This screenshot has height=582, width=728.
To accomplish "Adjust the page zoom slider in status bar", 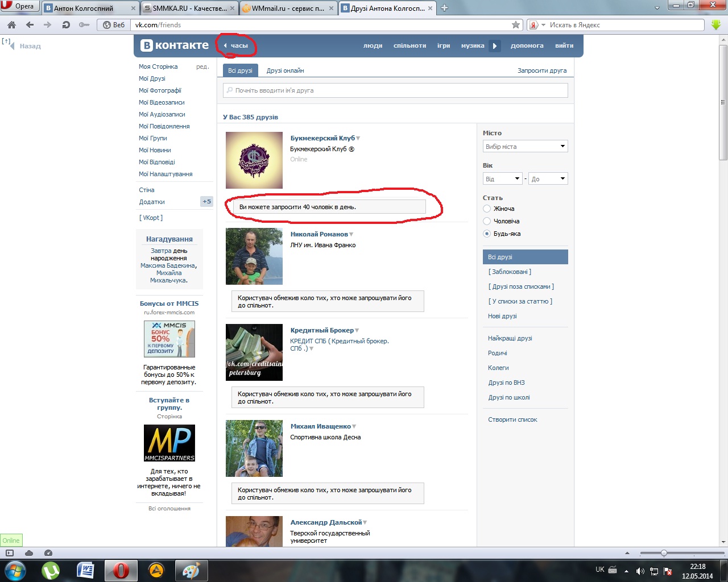I will click(664, 553).
